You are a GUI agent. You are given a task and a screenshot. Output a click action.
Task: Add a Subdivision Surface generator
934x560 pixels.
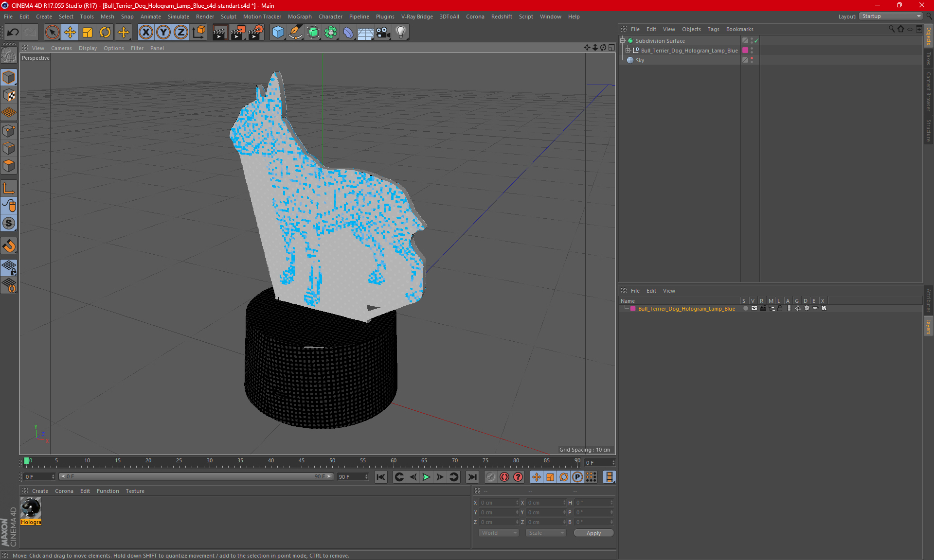(313, 33)
